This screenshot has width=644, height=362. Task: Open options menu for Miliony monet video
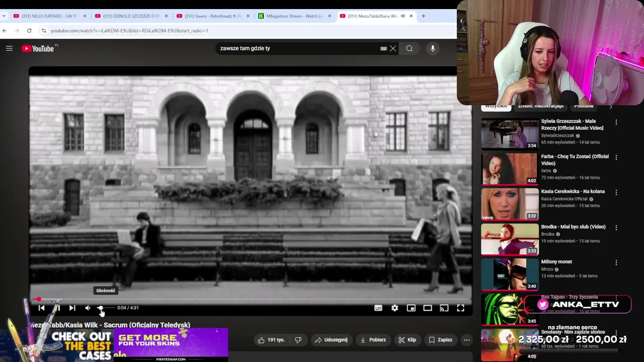616,262
